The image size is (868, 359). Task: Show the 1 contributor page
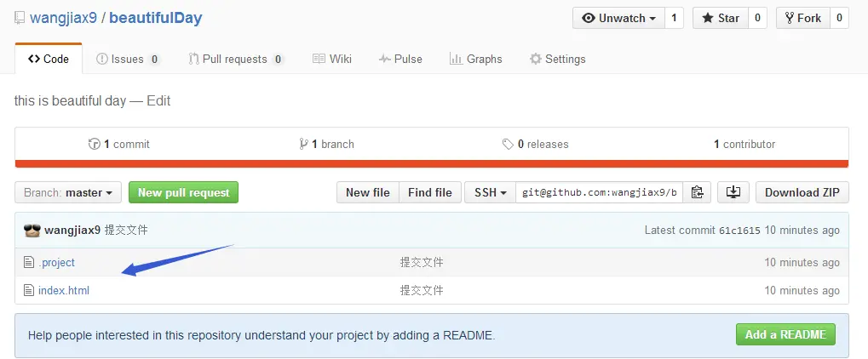744,145
